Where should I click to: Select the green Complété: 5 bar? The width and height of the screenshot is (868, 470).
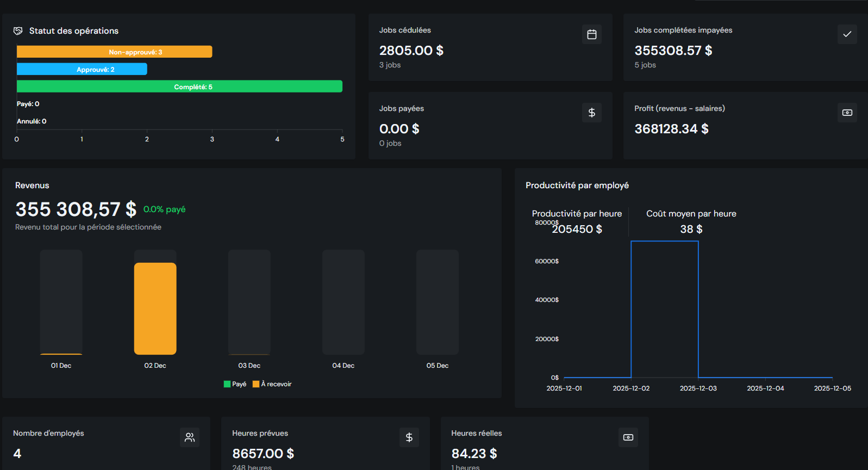pos(179,86)
